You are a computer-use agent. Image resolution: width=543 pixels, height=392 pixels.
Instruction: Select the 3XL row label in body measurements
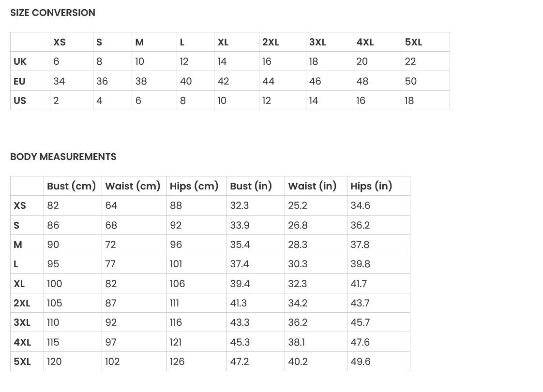(22, 322)
